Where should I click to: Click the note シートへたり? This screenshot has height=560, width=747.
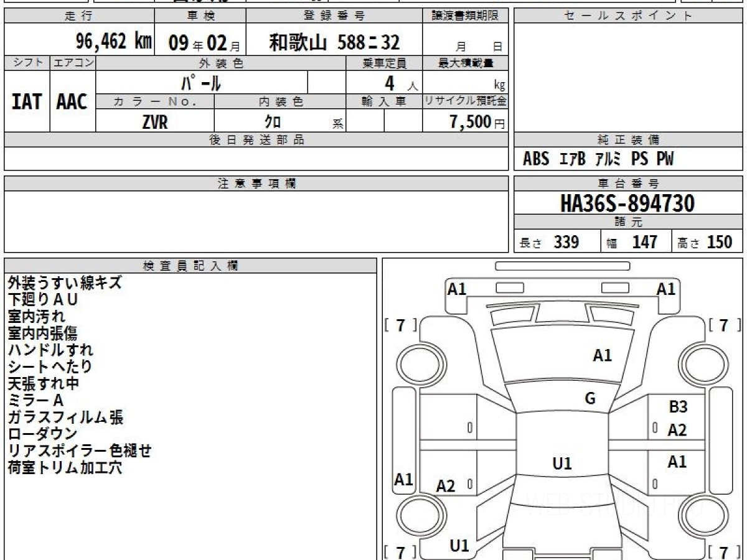[50, 366]
